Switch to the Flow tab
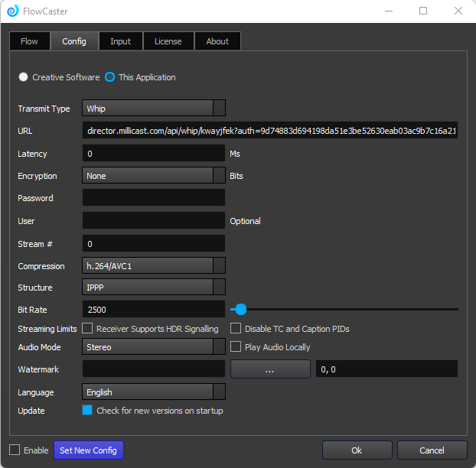The height and width of the screenshot is (468, 476). [x=29, y=41]
